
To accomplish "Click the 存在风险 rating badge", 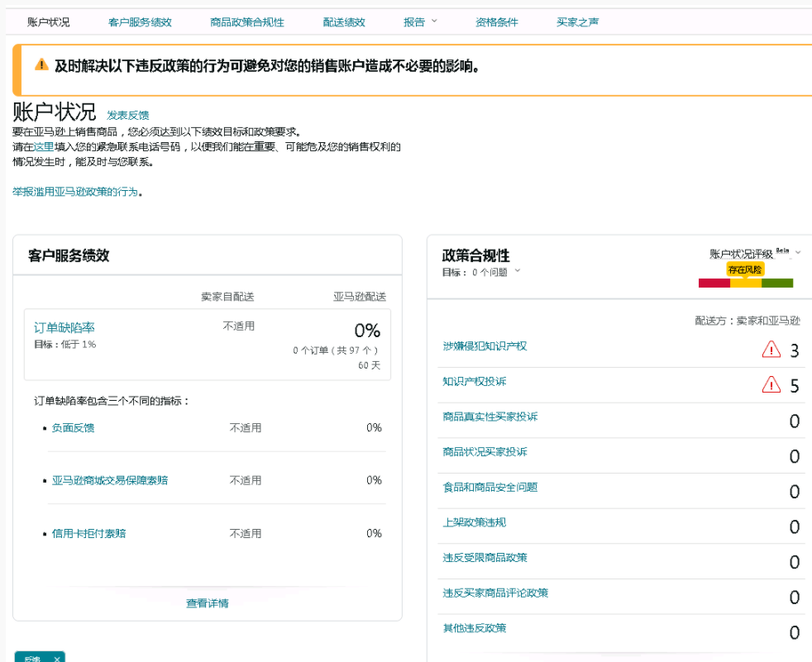I will click(x=745, y=269).
